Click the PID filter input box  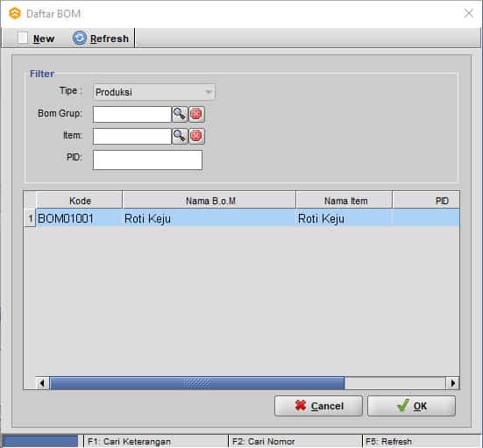(x=147, y=160)
